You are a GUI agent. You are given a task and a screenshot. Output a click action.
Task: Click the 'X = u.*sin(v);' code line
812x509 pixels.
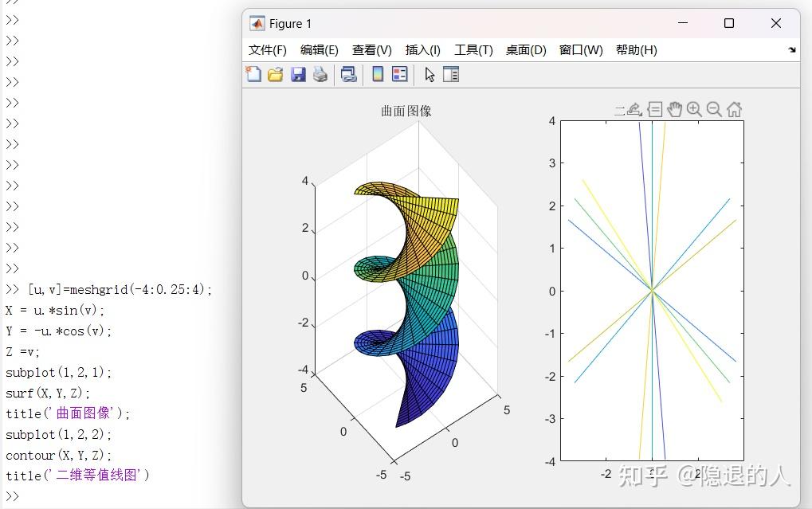55,310
